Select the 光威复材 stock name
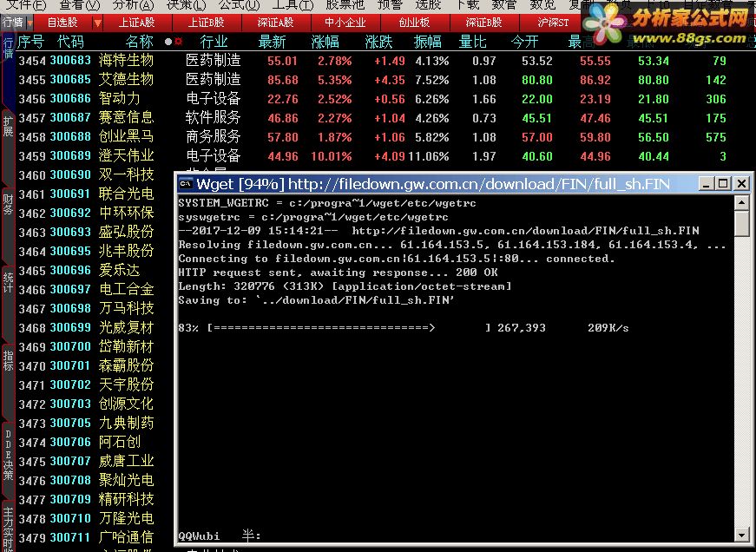This screenshot has height=552, width=756. tap(126, 327)
